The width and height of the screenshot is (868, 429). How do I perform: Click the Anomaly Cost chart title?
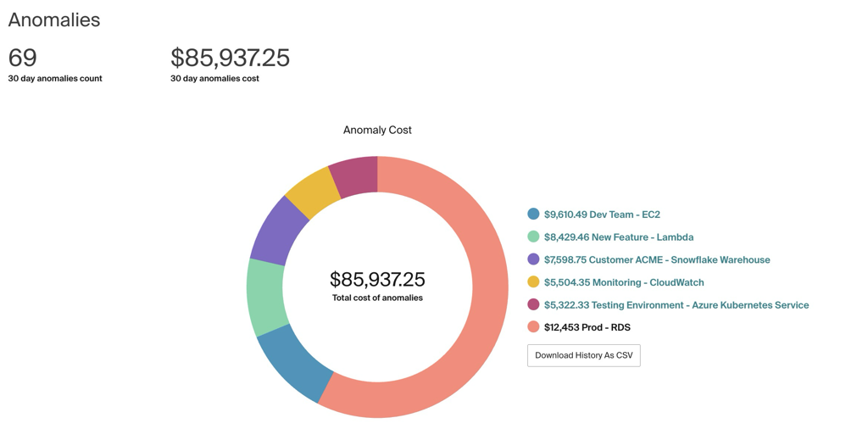click(x=377, y=130)
